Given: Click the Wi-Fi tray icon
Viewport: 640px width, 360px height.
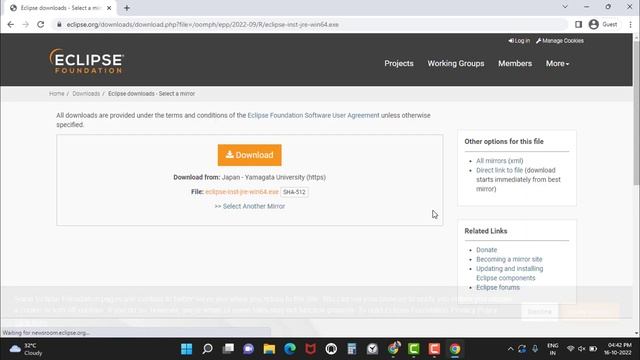Looking at the screenshot, I should (x=571, y=349).
